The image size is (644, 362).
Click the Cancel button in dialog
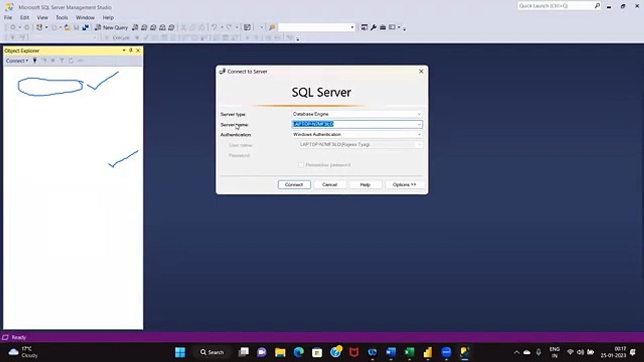pos(330,185)
